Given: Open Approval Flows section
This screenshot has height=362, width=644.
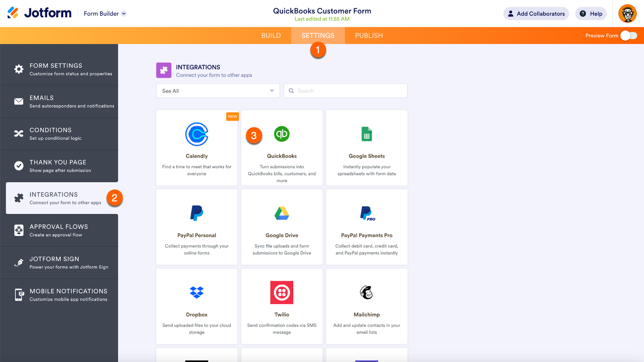Looking at the screenshot, I should (x=59, y=230).
